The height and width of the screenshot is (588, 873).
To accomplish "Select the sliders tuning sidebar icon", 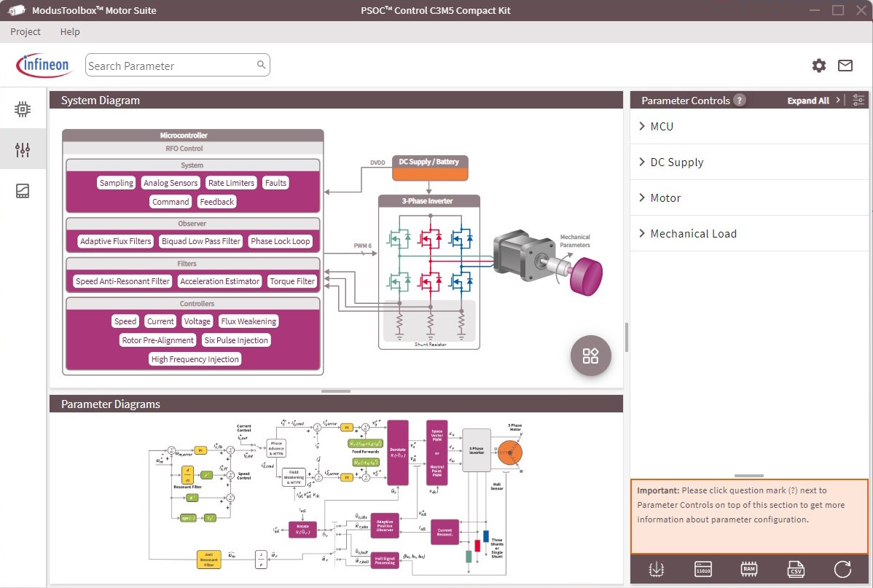I will click(x=23, y=150).
